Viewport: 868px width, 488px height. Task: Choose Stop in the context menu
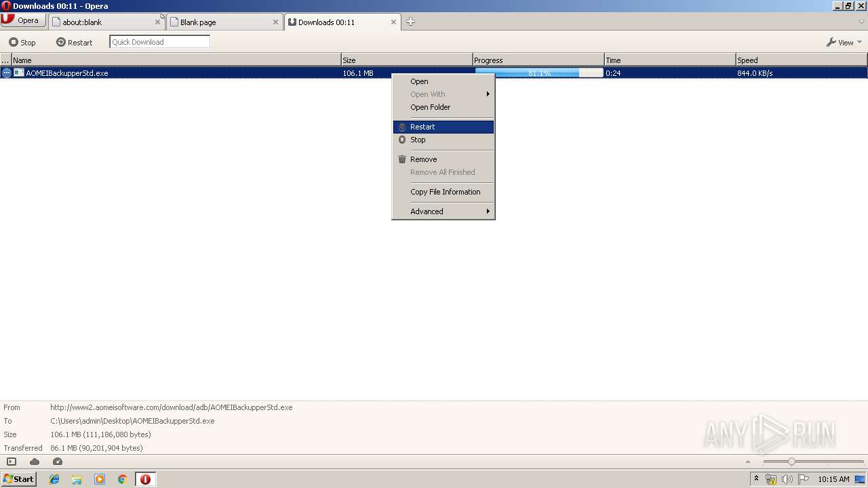[443, 140]
